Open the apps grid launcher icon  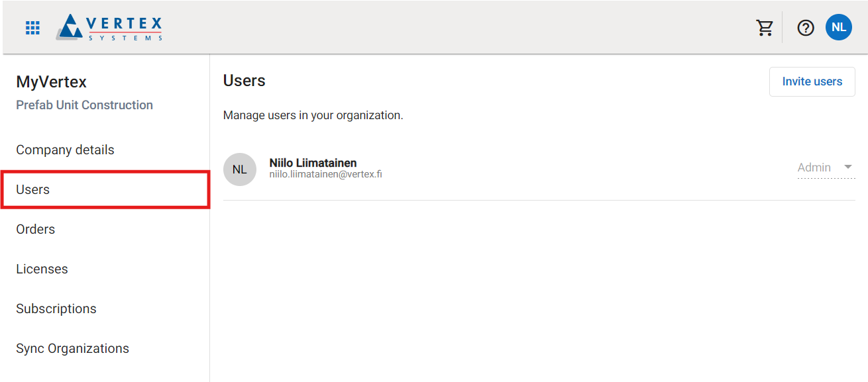point(32,28)
